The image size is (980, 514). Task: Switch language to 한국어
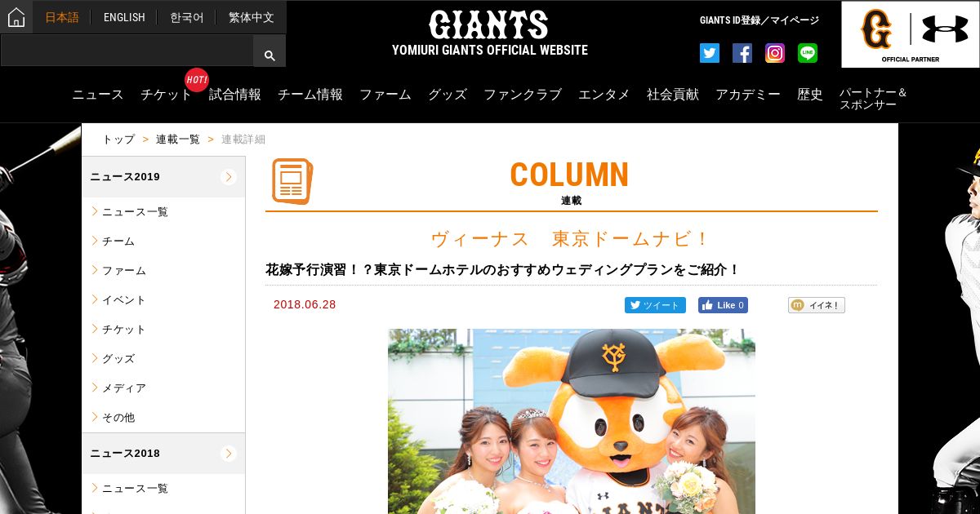click(x=187, y=17)
